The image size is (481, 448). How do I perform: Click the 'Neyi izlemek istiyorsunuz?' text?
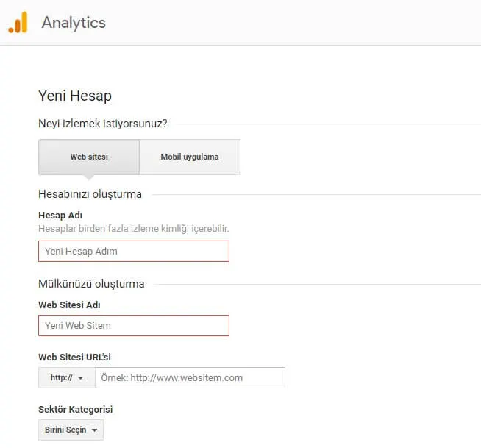tap(103, 124)
